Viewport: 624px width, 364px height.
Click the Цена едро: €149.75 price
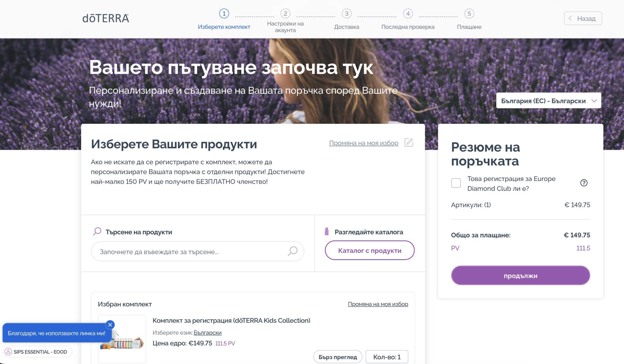point(182,343)
